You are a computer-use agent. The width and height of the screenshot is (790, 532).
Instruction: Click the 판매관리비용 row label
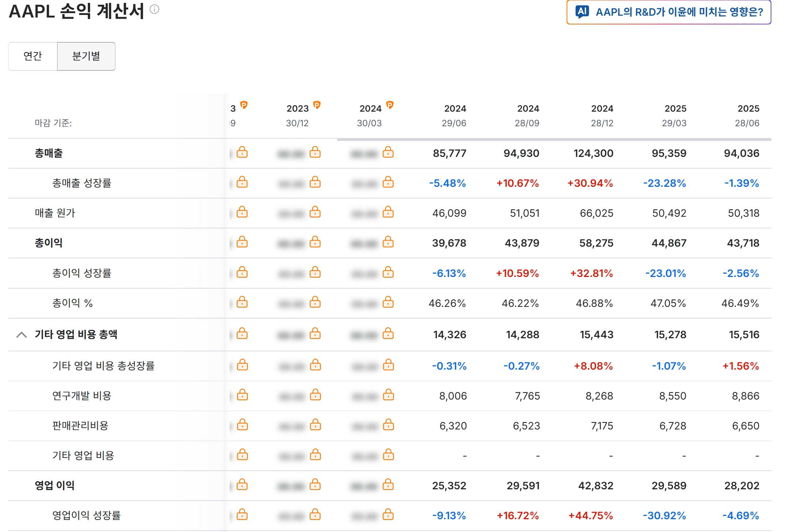coord(80,426)
